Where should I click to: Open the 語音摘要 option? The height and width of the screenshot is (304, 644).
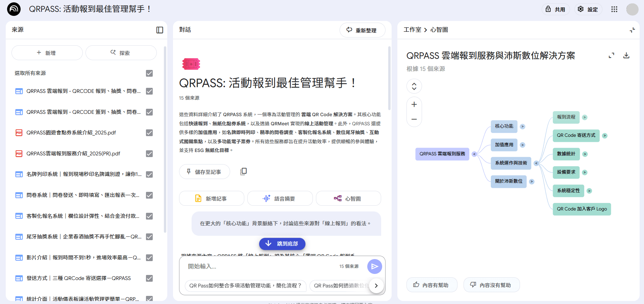(x=280, y=199)
